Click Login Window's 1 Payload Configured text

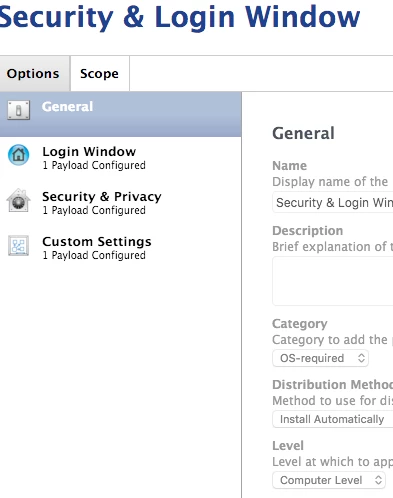pos(94,165)
